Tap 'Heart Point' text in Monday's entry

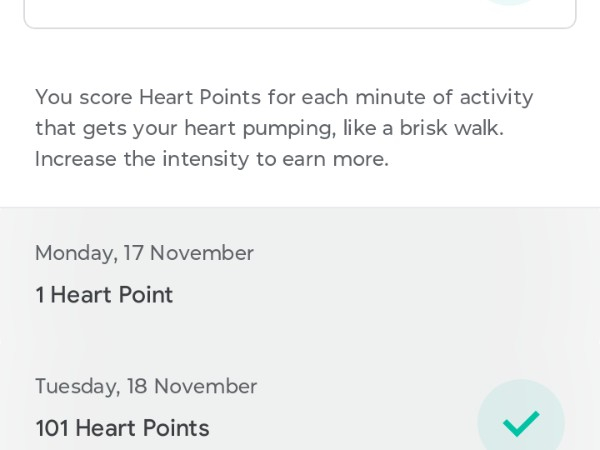(112, 295)
